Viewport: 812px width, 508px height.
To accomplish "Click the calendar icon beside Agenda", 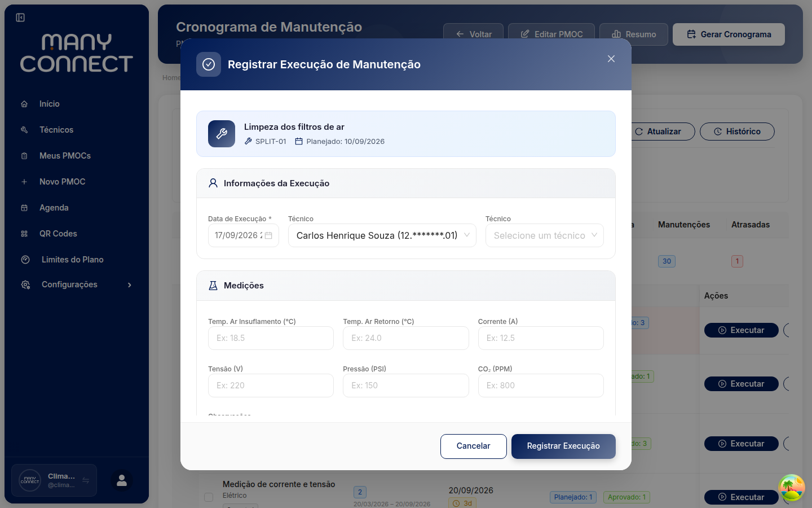I will click(24, 208).
